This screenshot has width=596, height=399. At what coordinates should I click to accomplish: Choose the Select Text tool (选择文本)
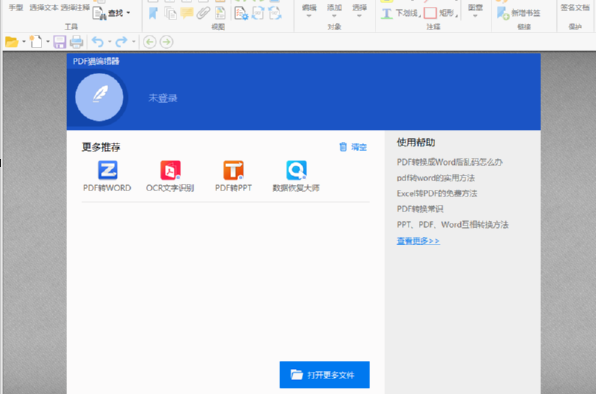point(44,8)
